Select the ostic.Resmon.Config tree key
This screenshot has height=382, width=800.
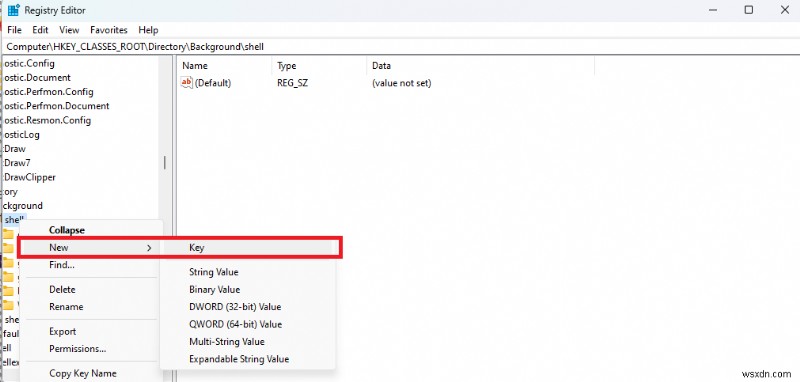point(47,120)
